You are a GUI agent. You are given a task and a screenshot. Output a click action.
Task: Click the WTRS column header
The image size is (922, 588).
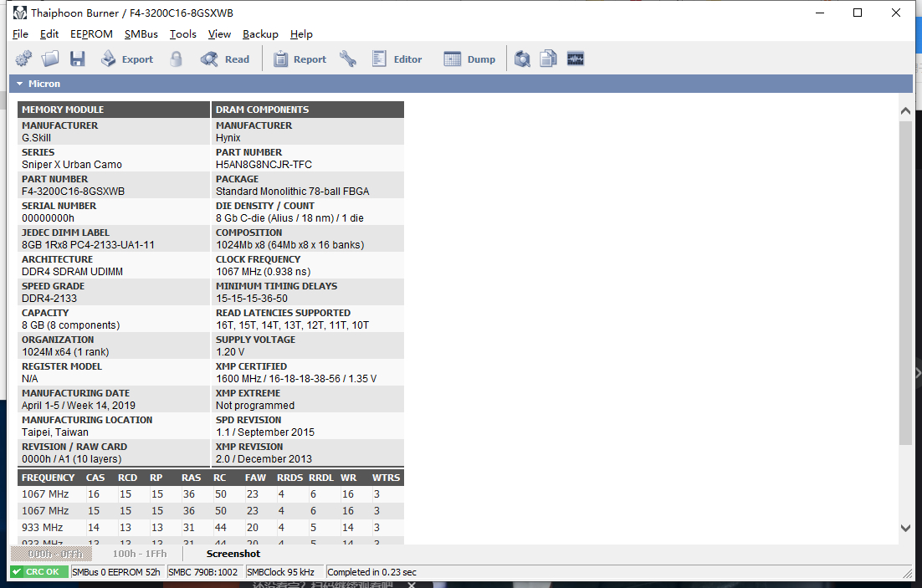click(386, 478)
